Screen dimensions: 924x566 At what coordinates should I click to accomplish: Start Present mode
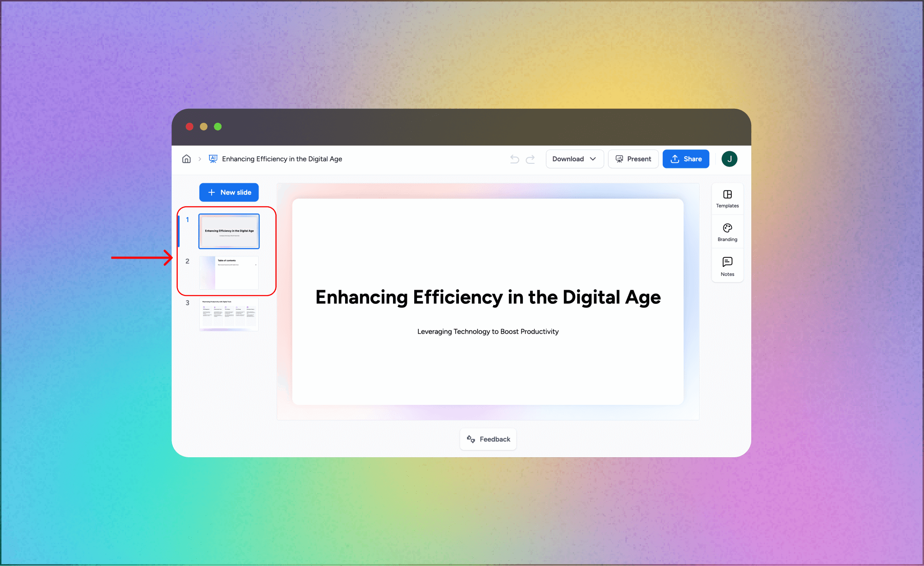tap(633, 159)
